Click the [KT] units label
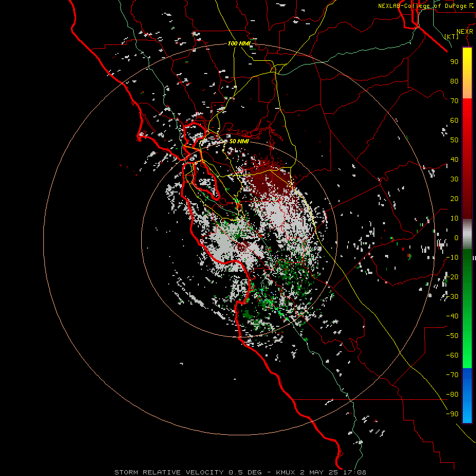The image size is (476, 476). click(x=452, y=36)
